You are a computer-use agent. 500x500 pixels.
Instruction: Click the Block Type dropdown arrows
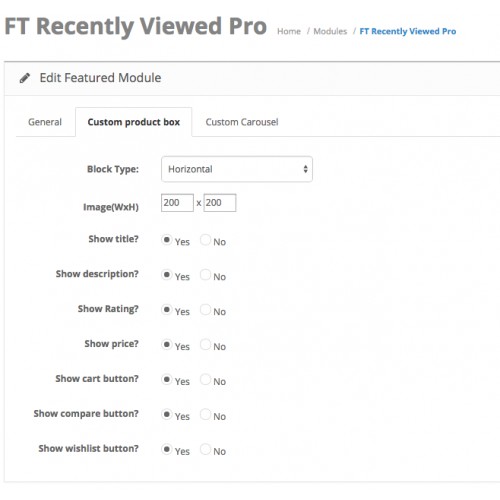coord(305,169)
